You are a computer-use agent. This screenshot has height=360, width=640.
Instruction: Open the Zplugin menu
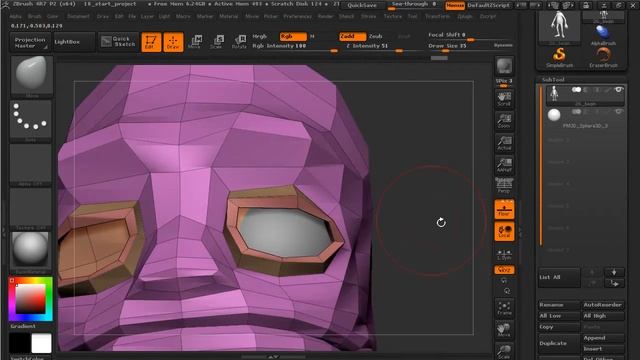coord(464,16)
